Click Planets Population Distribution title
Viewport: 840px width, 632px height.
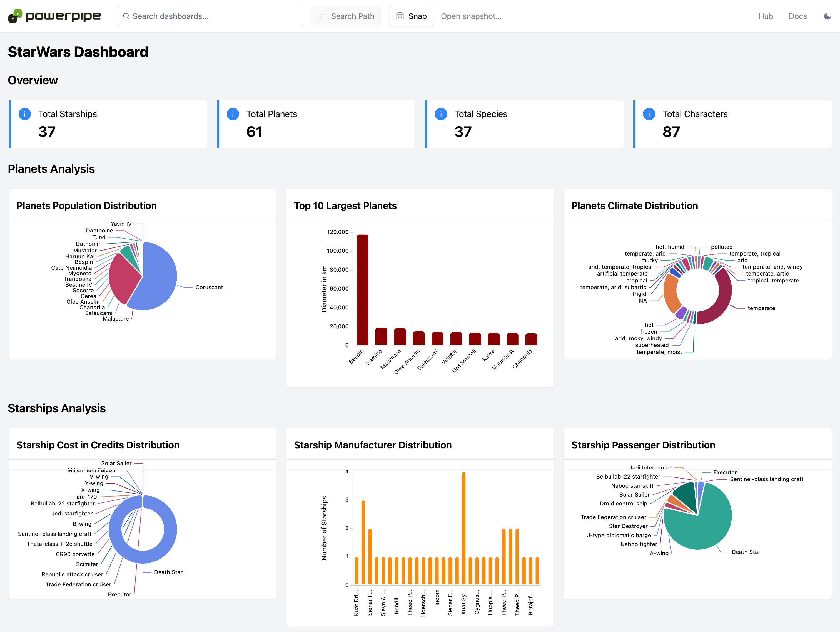tap(87, 205)
